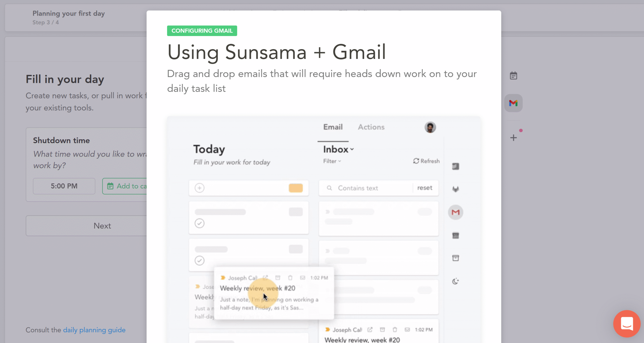Image resolution: width=644 pixels, height=343 pixels.
Task: Switch to the Email tab
Action: 333,127
